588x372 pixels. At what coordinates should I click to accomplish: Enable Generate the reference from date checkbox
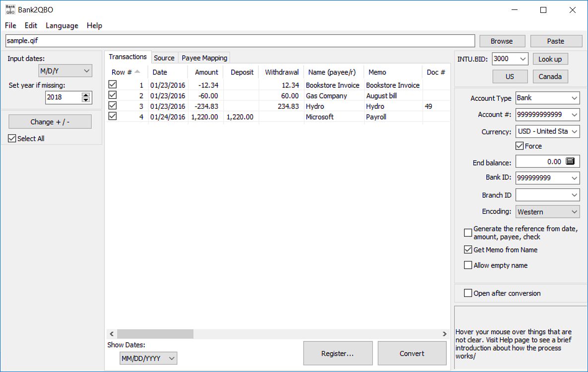point(468,233)
